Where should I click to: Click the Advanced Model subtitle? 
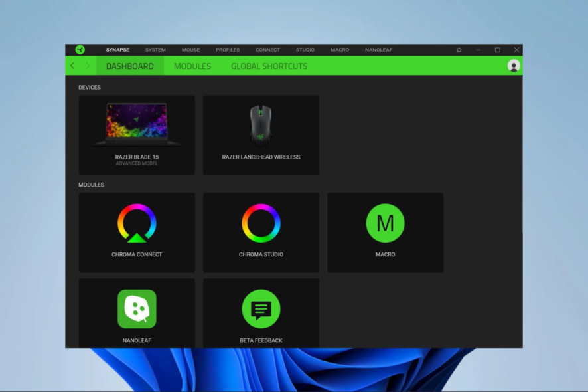tap(137, 163)
